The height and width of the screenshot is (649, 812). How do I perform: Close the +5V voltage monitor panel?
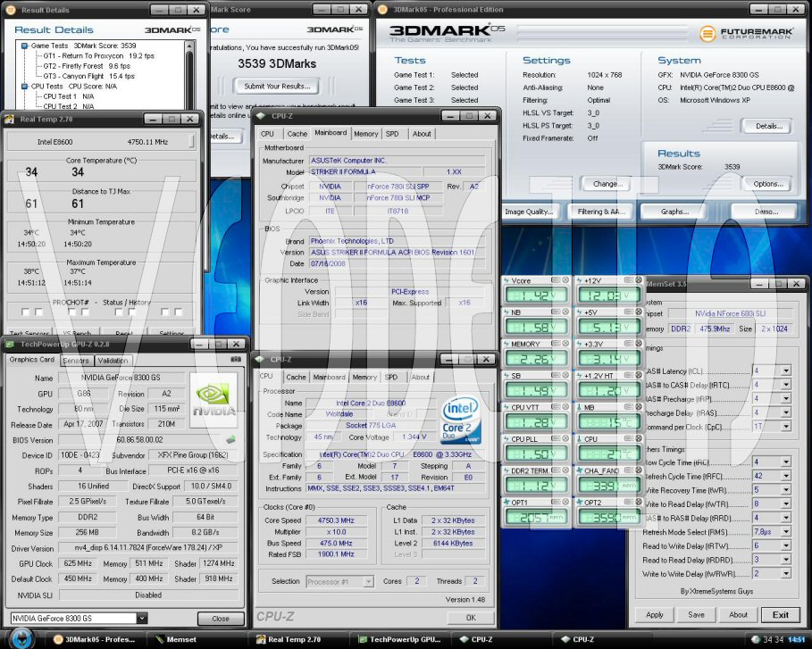pyautogui.click(x=639, y=312)
